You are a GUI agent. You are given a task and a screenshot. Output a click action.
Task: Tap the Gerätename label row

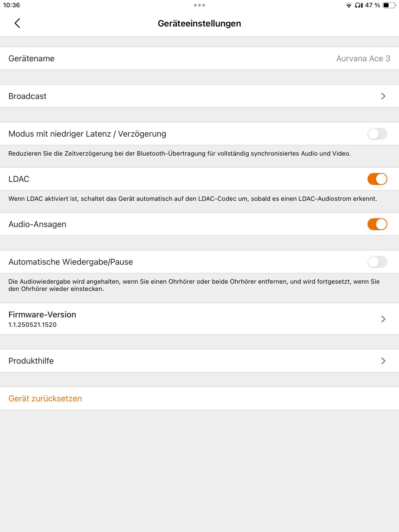[31, 58]
